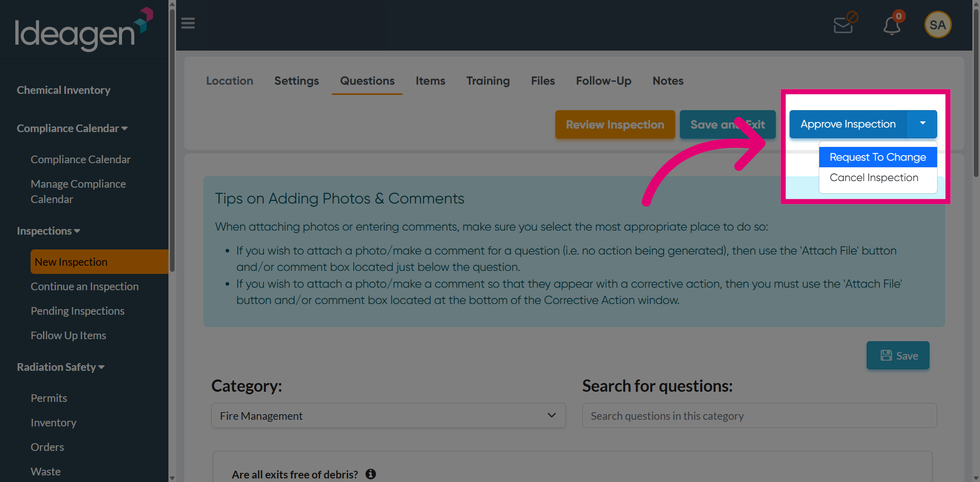This screenshot has height=482, width=980.
Task: Collapse the Inspections section
Action: [48, 231]
